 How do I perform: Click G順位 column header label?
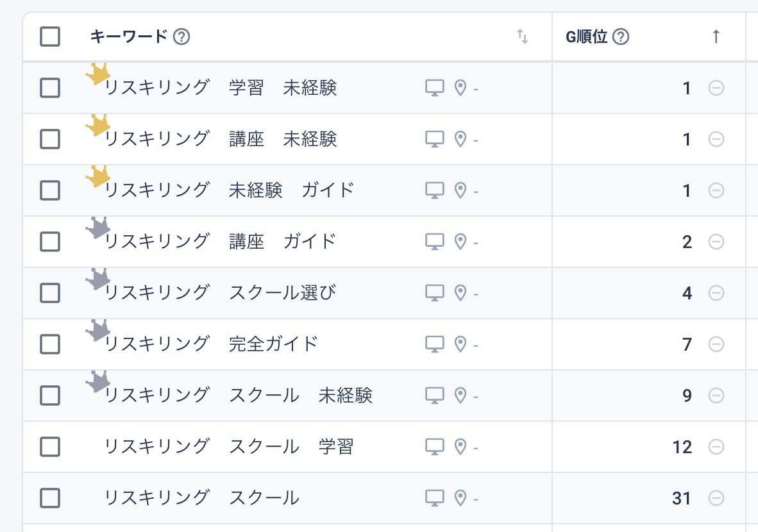tap(586, 37)
